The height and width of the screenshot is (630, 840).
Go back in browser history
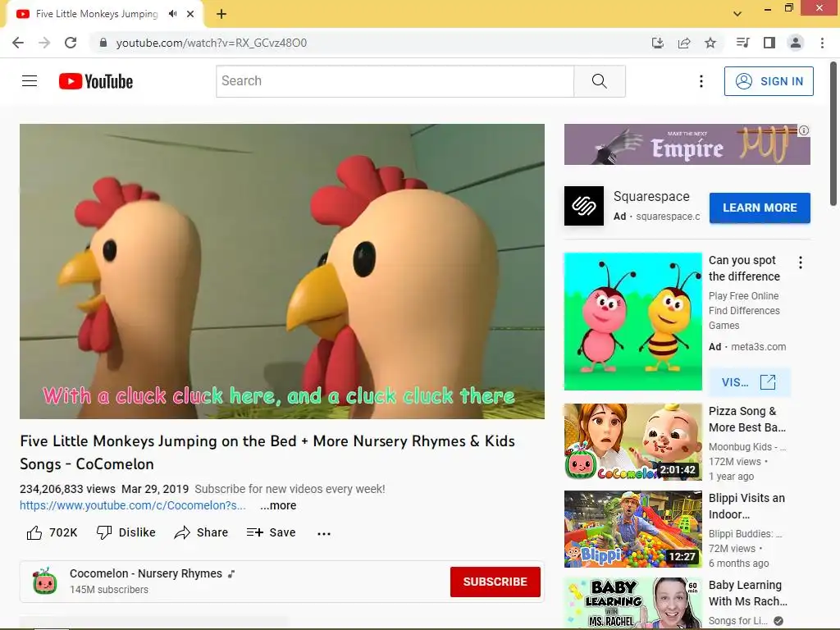point(18,43)
